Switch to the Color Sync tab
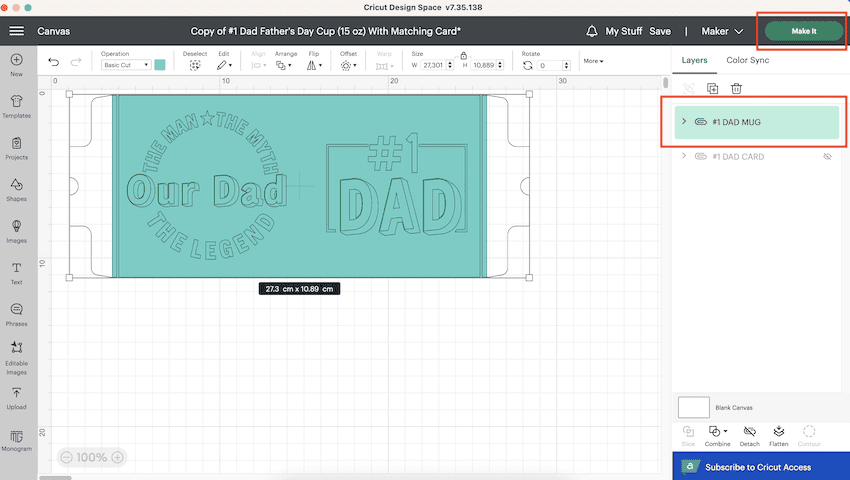Screen dimensions: 850x480 coord(748,60)
